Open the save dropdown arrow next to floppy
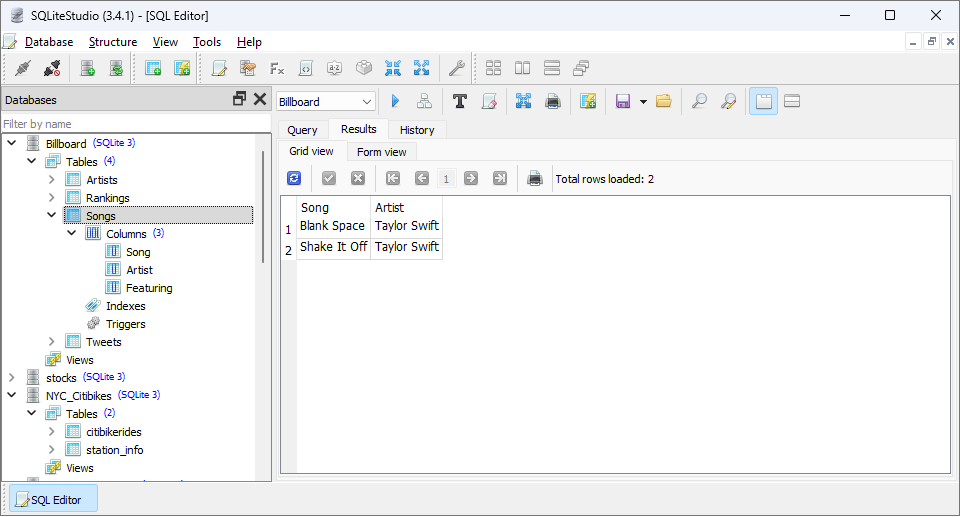The height and width of the screenshot is (517, 960). click(x=643, y=102)
